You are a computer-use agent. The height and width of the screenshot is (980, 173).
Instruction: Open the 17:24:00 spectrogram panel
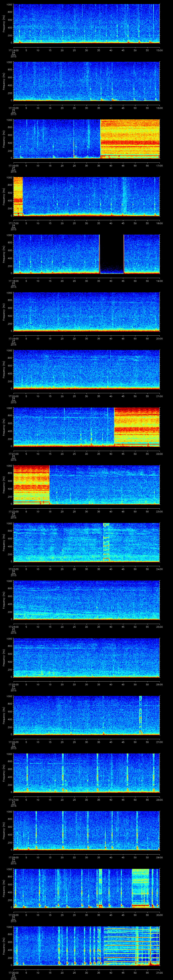point(86,600)
